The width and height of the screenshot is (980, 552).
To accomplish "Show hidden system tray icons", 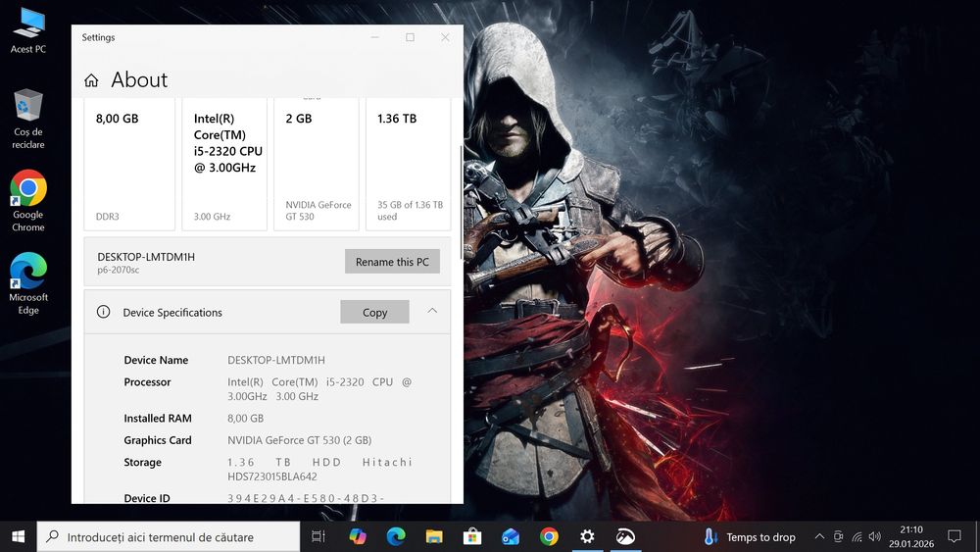I will (x=818, y=536).
